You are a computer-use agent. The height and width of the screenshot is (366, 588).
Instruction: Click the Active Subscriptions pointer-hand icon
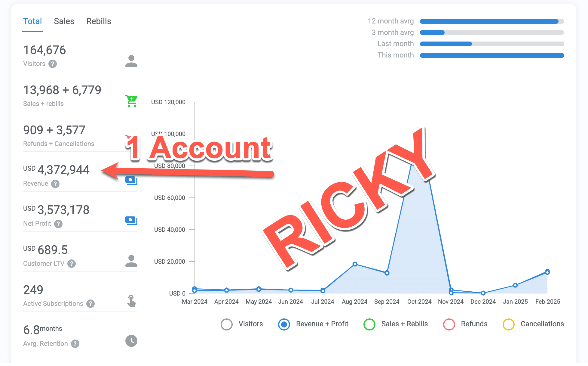(x=131, y=301)
